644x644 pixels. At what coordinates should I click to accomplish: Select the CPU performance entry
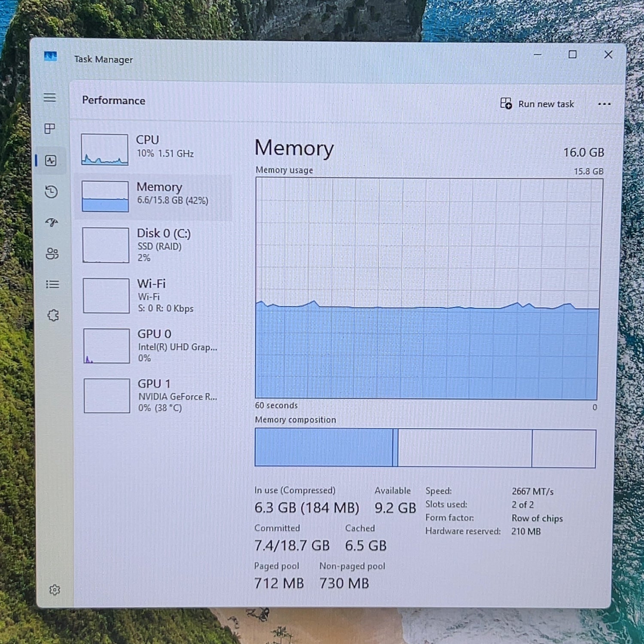click(153, 149)
